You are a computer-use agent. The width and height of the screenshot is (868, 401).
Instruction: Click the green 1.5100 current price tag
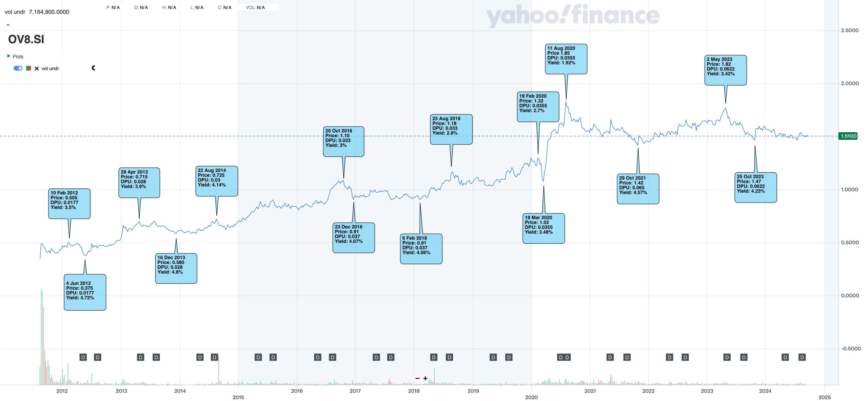coord(848,136)
